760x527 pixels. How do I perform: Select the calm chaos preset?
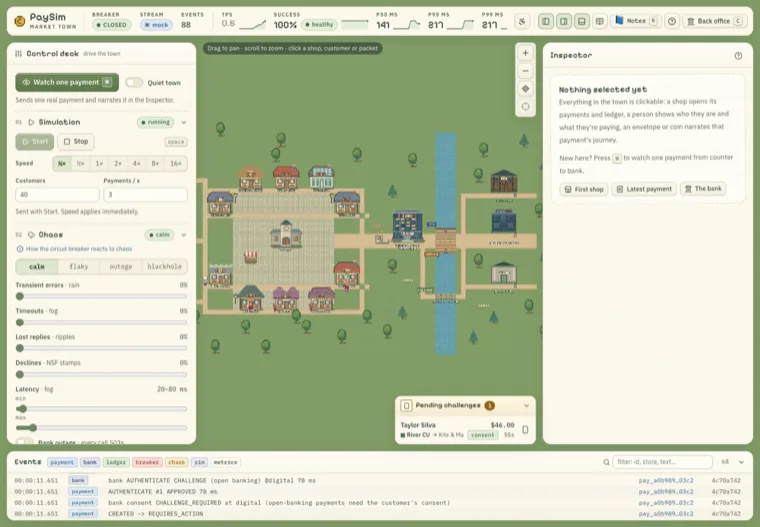tap(37, 266)
